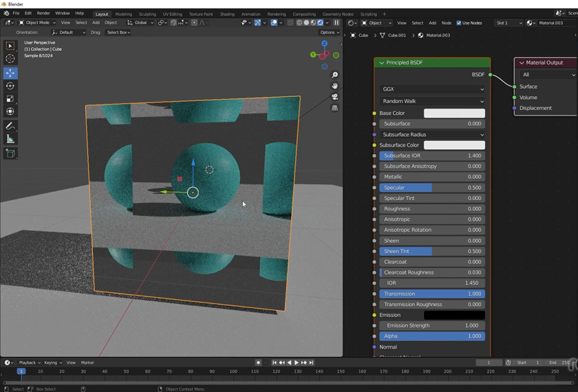Activate the Rotate tool
The height and width of the screenshot is (392, 578).
click(x=10, y=86)
